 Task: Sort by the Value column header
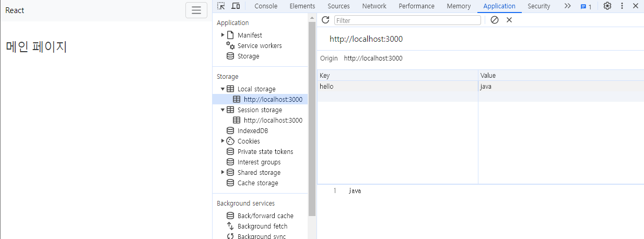(561, 76)
